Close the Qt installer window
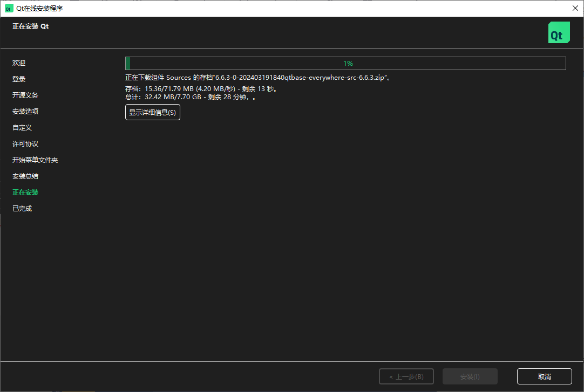This screenshot has height=392, width=584. coord(574,8)
